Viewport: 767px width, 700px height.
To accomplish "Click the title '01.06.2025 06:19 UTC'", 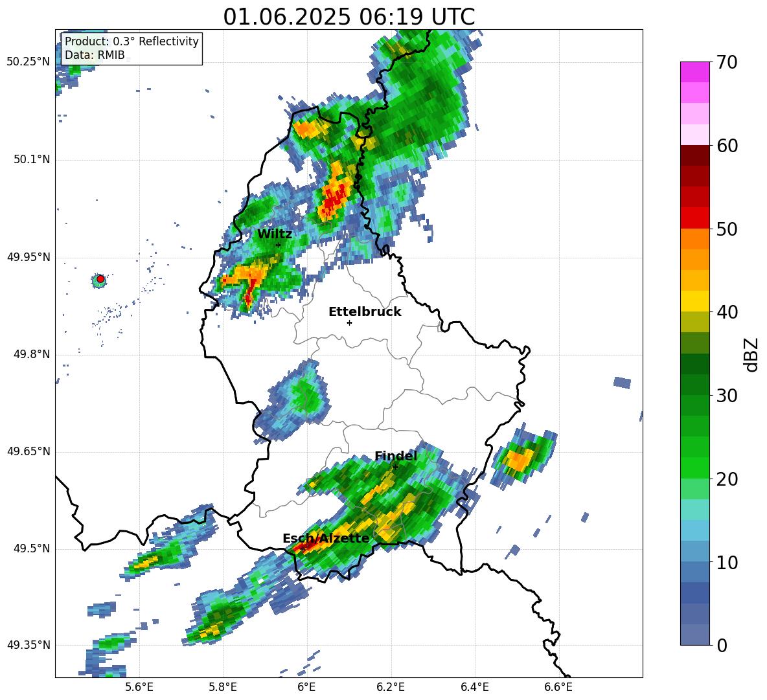I will [x=349, y=17].
